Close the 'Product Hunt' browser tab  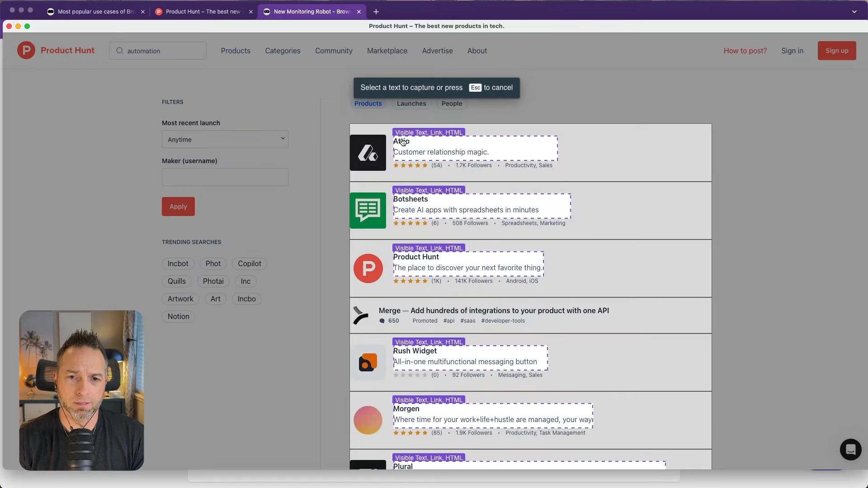click(x=251, y=12)
